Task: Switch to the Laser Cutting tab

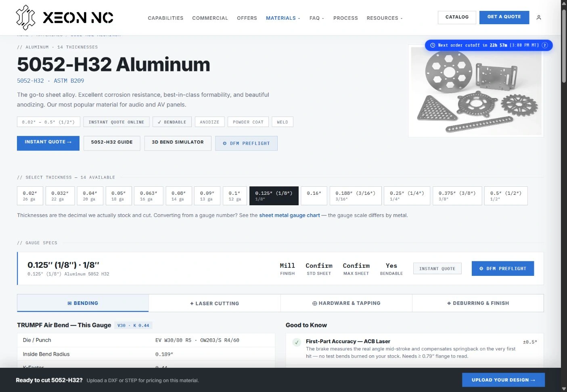Action: point(214,303)
